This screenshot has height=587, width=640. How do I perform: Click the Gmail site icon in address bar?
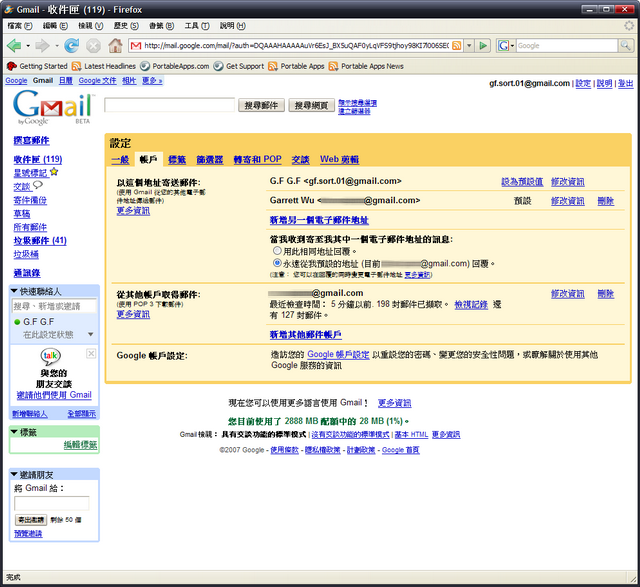pyautogui.click(x=136, y=46)
